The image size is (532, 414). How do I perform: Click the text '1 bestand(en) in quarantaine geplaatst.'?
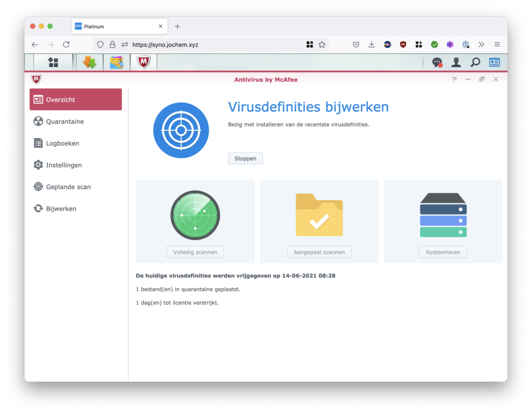point(188,289)
